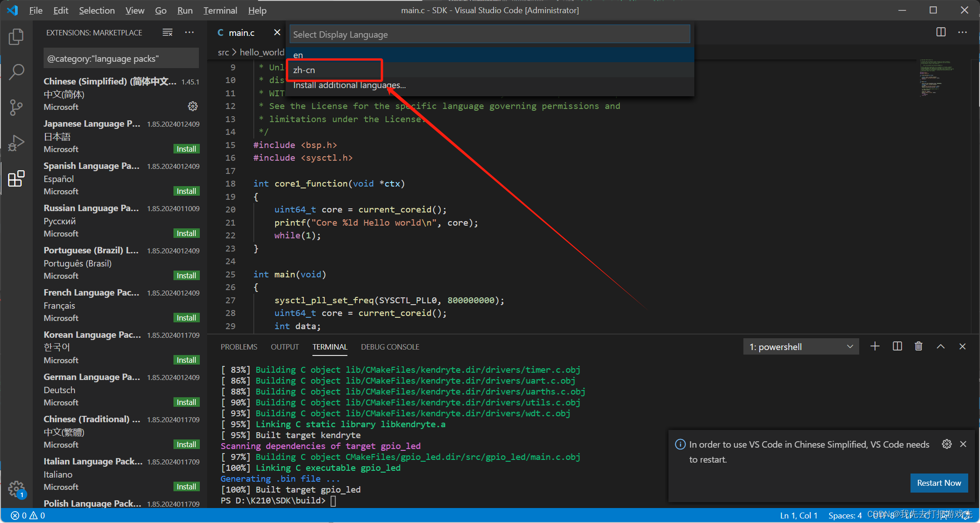Install Japanese Language Pack
The width and height of the screenshot is (980, 523).
tap(187, 149)
